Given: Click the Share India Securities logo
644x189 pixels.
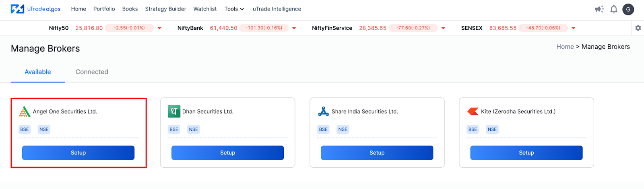Looking at the screenshot, I should click(x=323, y=111).
